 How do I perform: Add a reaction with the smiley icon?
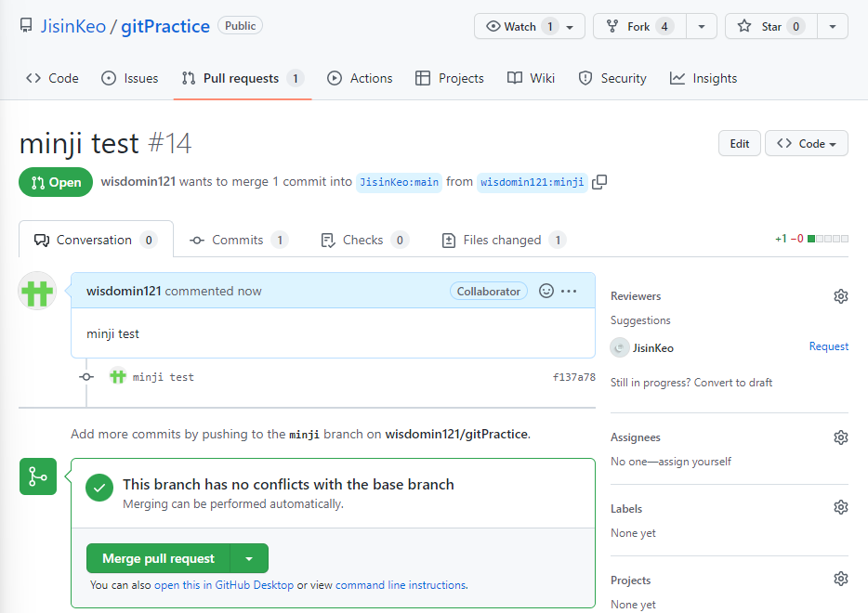[x=546, y=291]
